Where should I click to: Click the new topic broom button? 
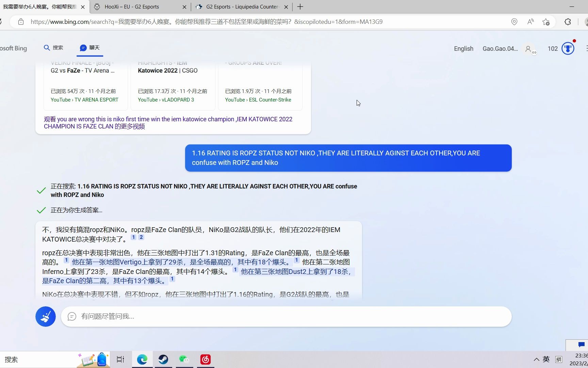[46, 317]
